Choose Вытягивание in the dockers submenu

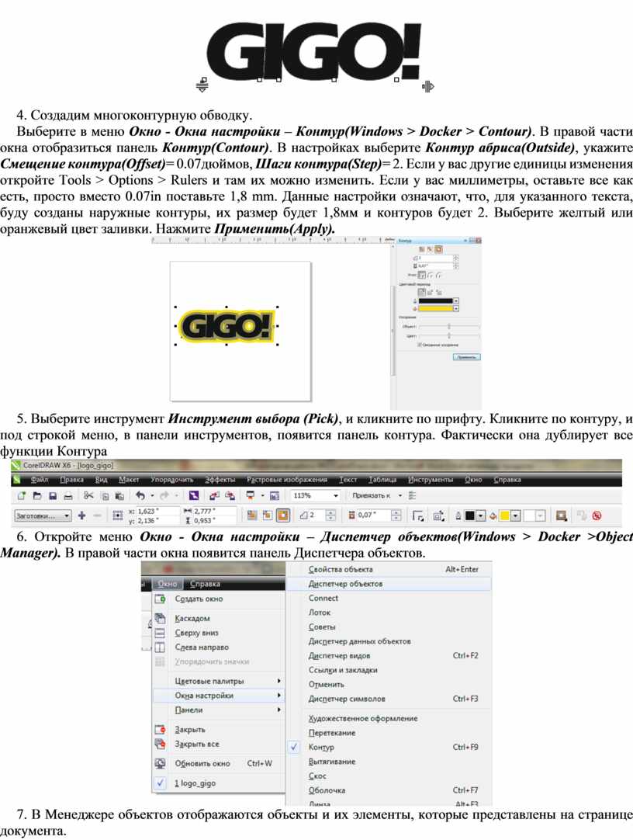pos(389,762)
